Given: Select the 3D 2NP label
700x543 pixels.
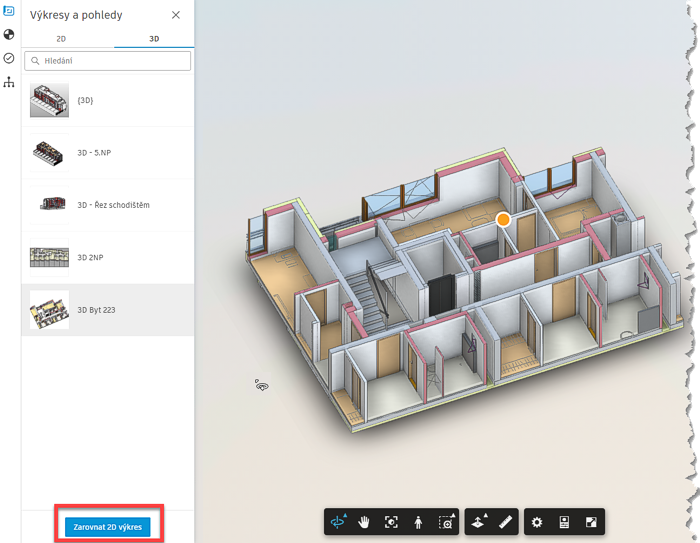Looking at the screenshot, I should [x=90, y=258].
